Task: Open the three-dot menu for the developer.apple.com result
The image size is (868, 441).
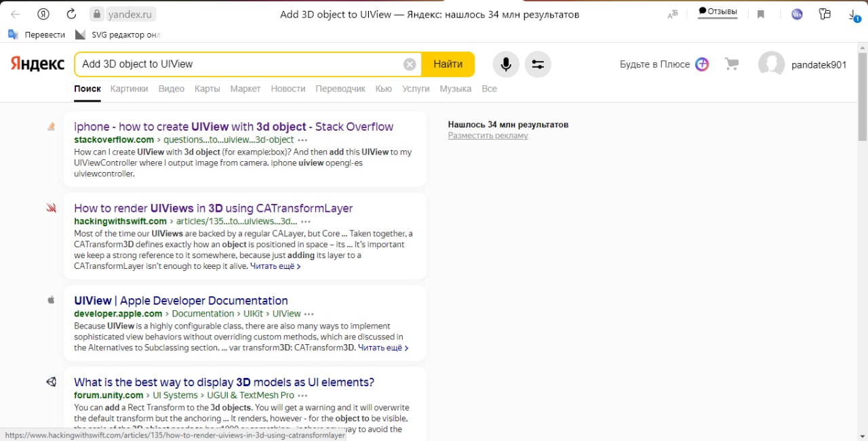Action: 309,314
